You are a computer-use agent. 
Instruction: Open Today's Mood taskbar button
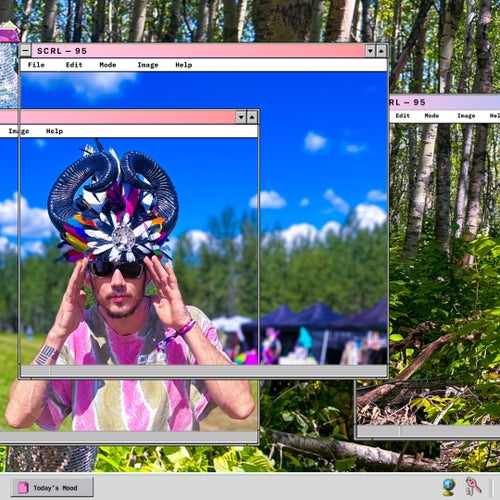[52, 487]
